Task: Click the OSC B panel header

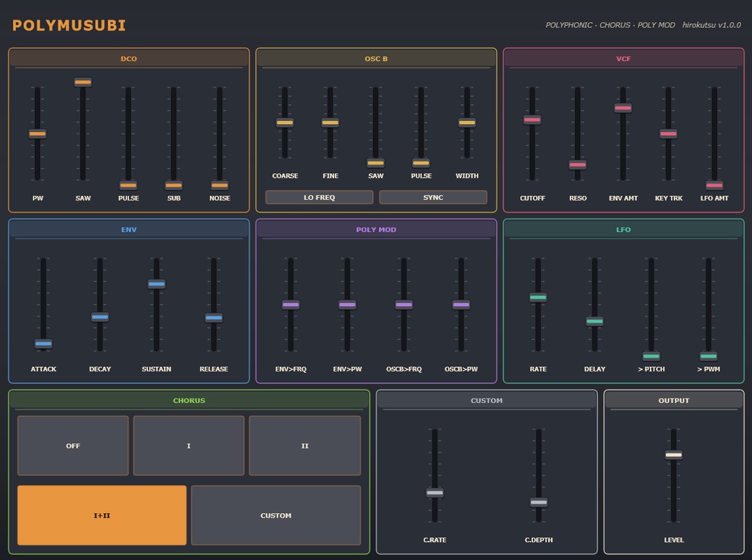Action: click(376, 59)
